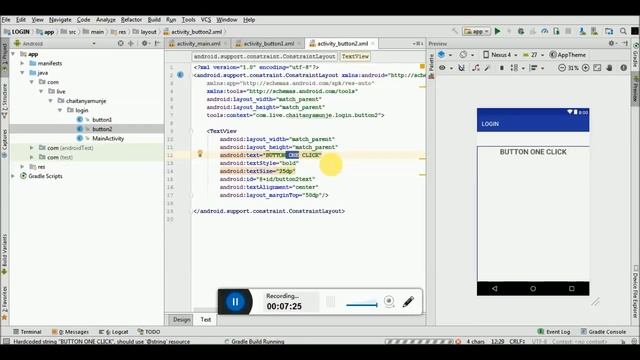
Task: Open the Build menu
Action: tap(154, 20)
